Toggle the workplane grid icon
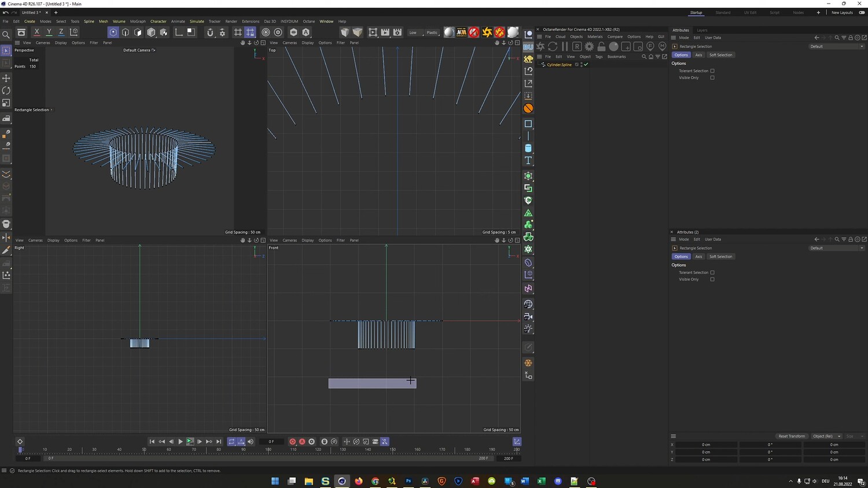868x488 pixels. pyautogui.click(x=238, y=32)
